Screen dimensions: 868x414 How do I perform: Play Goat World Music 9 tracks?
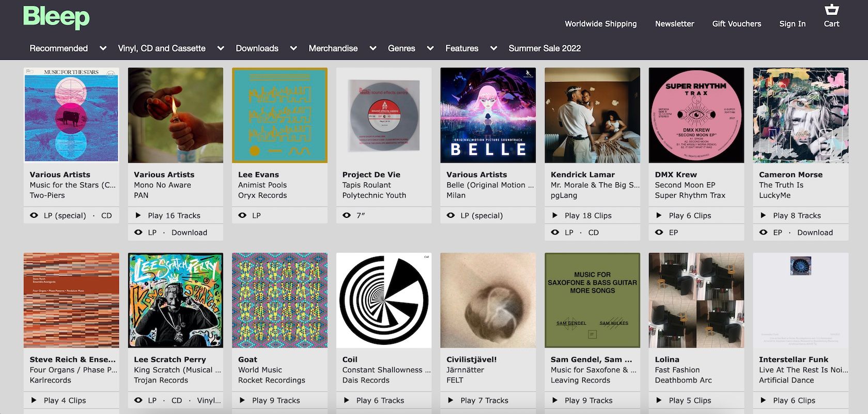(x=276, y=400)
